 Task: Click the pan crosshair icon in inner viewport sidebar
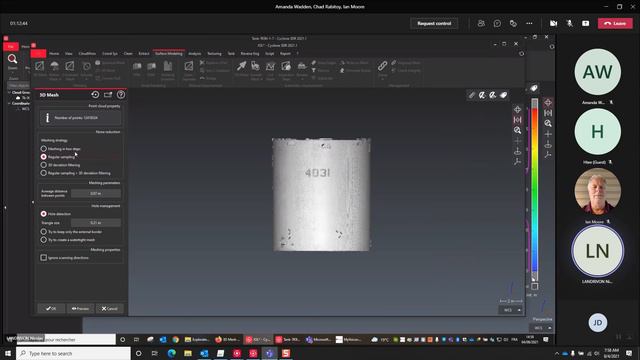tap(518, 109)
